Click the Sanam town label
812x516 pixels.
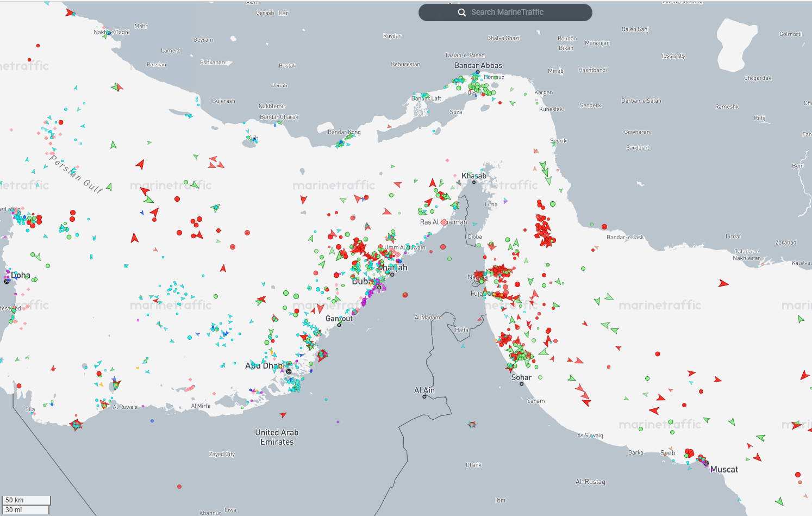pyautogui.click(x=536, y=401)
